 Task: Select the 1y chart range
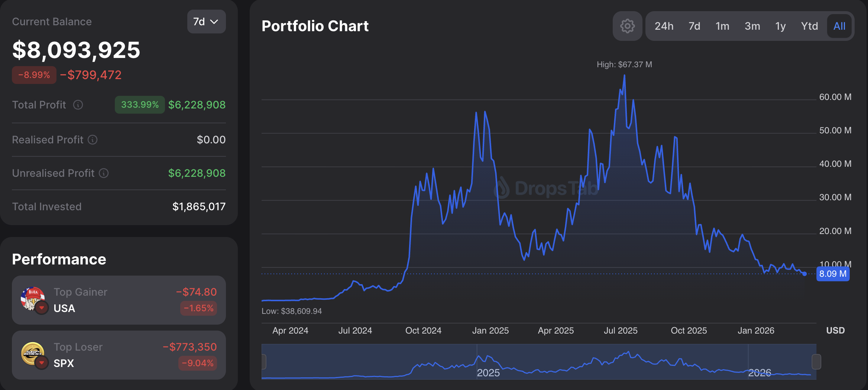(780, 26)
